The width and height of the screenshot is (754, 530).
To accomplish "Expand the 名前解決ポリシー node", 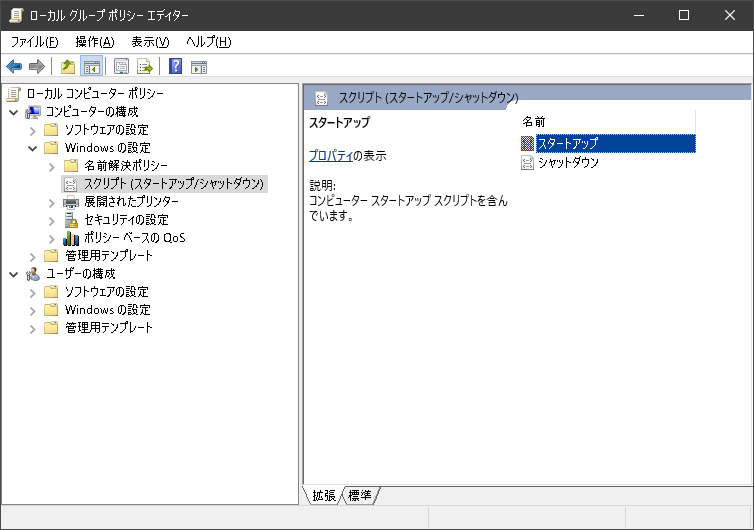I will pos(52,166).
